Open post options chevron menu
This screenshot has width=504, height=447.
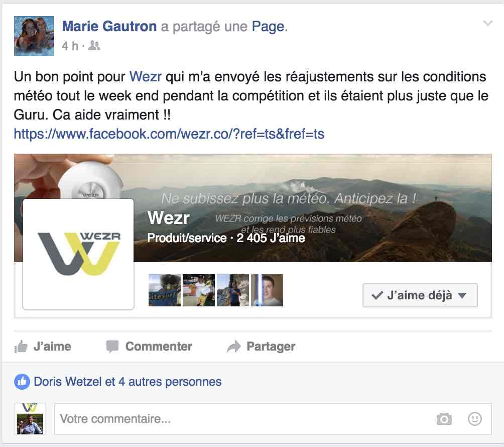(x=487, y=23)
